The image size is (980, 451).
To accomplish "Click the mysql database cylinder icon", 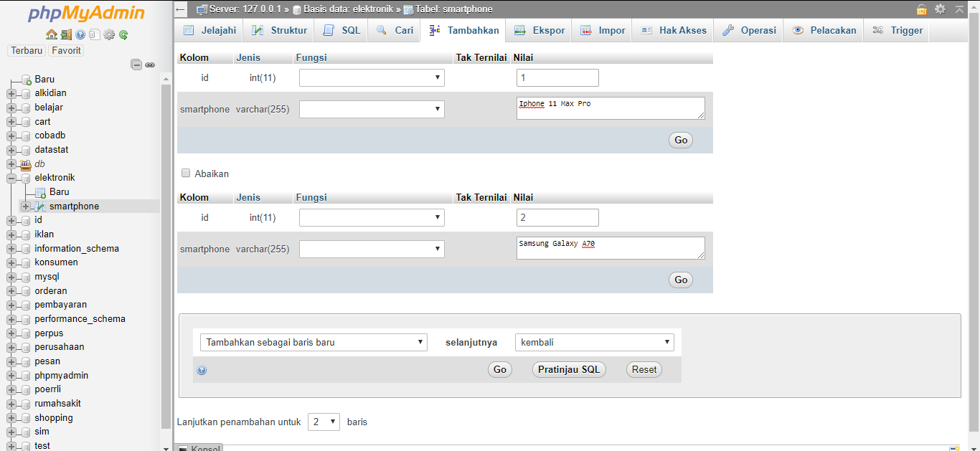I will (x=27, y=277).
